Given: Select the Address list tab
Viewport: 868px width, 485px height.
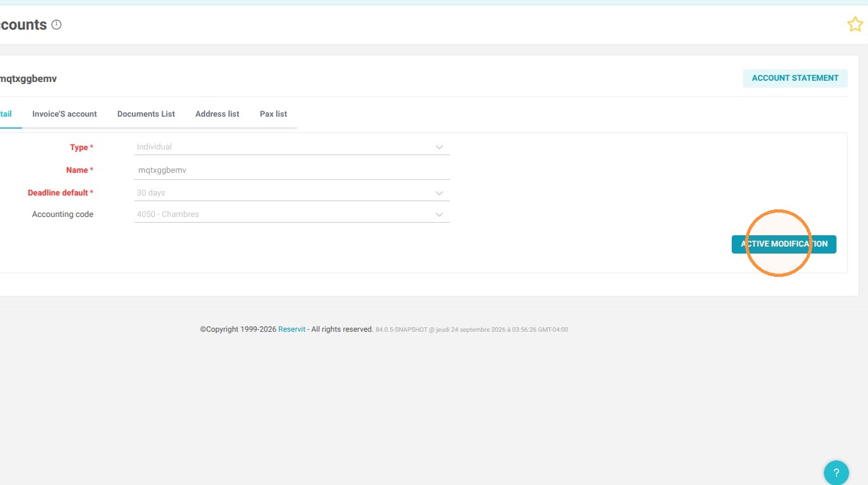Looking at the screenshot, I should click(x=218, y=114).
